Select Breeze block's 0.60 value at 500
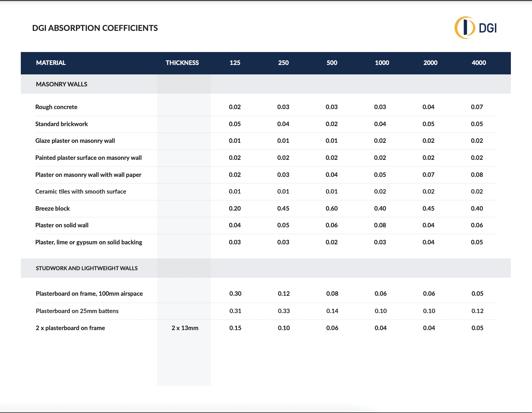Viewport: 532px width, 413px height. pyautogui.click(x=332, y=208)
